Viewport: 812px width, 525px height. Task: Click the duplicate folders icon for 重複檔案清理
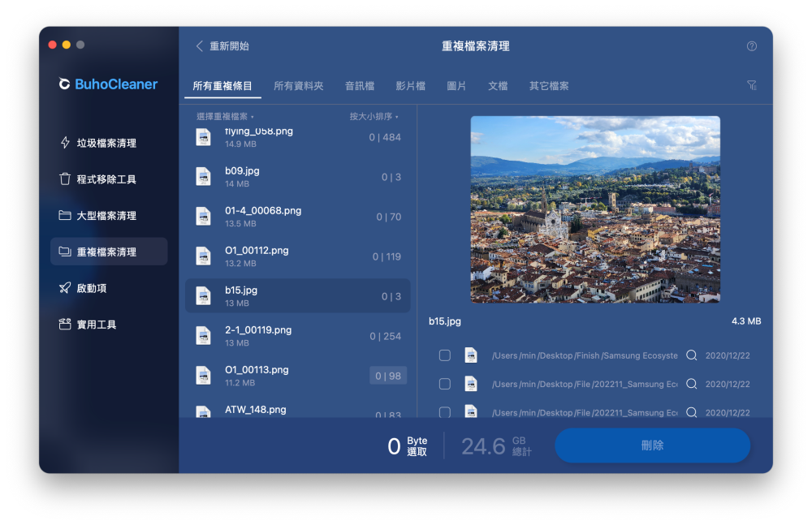tap(65, 252)
